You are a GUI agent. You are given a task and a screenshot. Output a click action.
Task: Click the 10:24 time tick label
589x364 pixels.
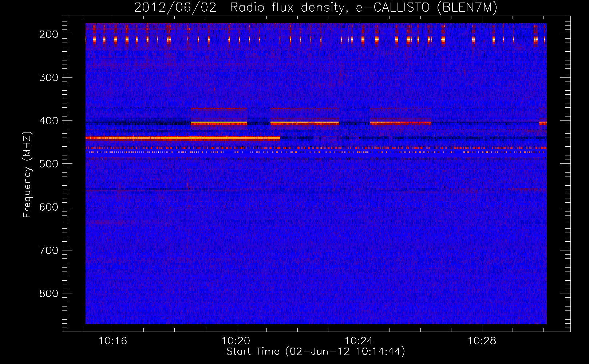point(359,341)
